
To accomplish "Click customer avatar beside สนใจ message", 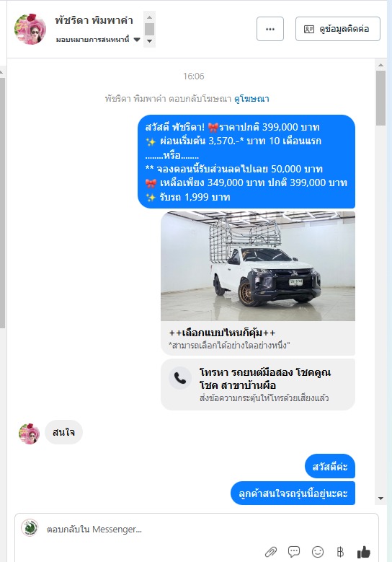I will pos(29,433).
